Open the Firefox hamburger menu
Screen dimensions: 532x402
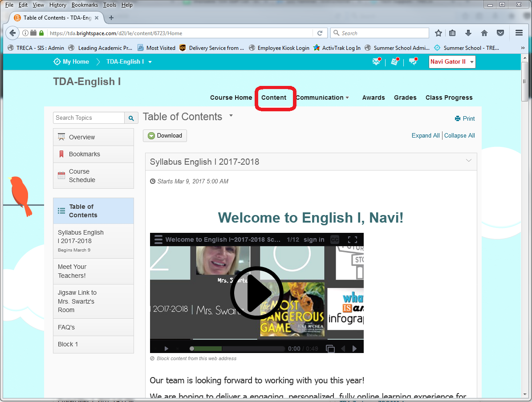coord(519,33)
